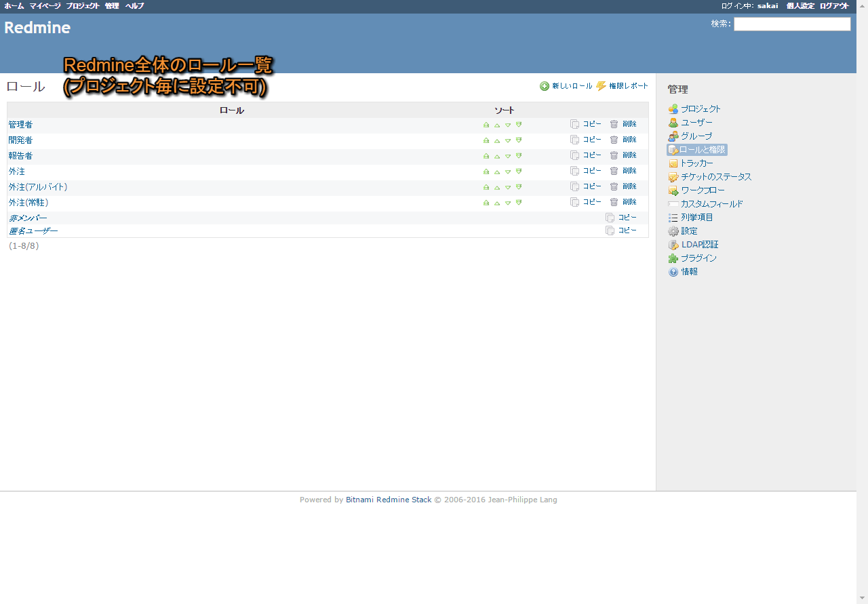The image size is (868, 604).
Task: Copy the 匿名ユーザー role
Action: 621,230
